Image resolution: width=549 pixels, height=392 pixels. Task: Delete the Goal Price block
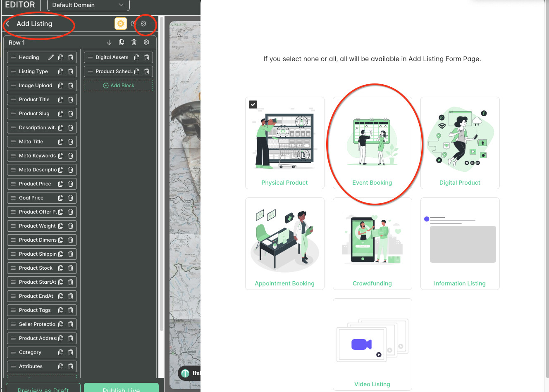(x=71, y=198)
